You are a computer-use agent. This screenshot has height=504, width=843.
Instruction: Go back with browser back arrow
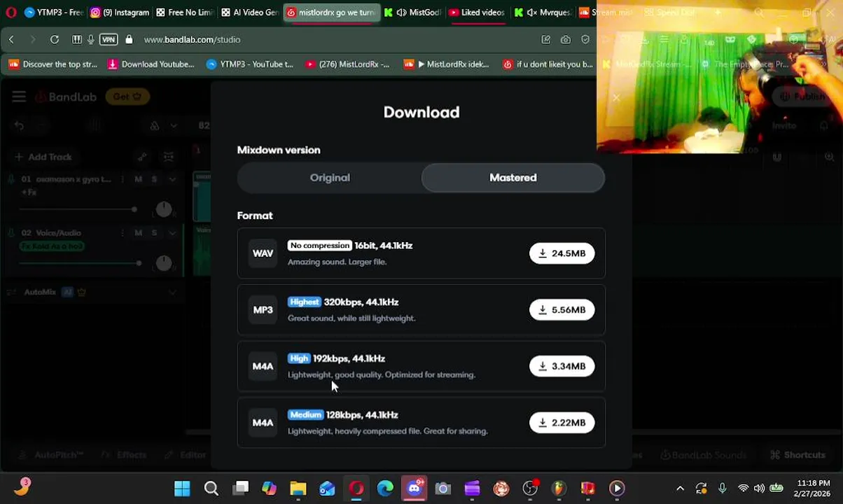coord(11,40)
